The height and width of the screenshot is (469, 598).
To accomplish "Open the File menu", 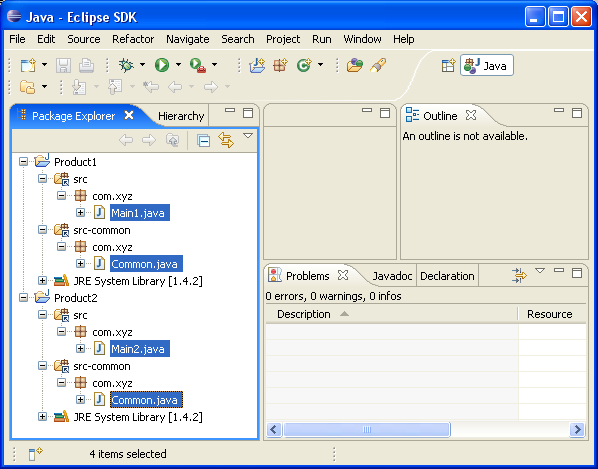I will tap(17, 39).
